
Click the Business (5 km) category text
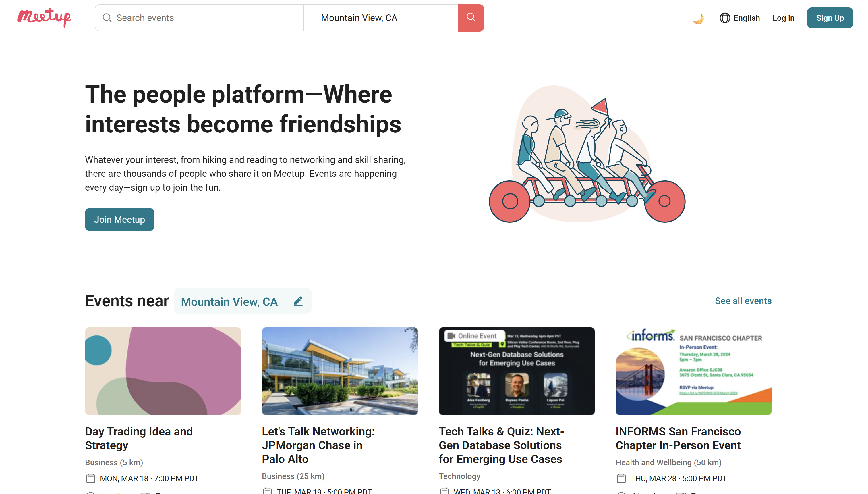(x=114, y=462)
